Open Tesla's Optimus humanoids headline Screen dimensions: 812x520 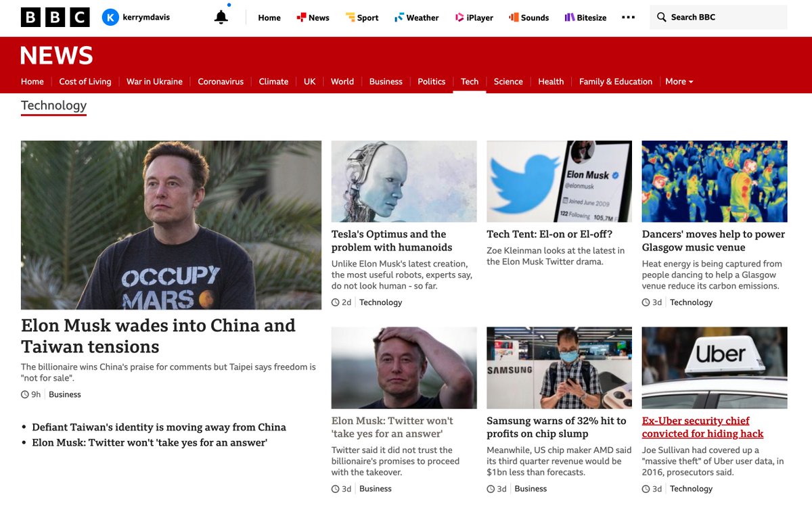[392, 241]
